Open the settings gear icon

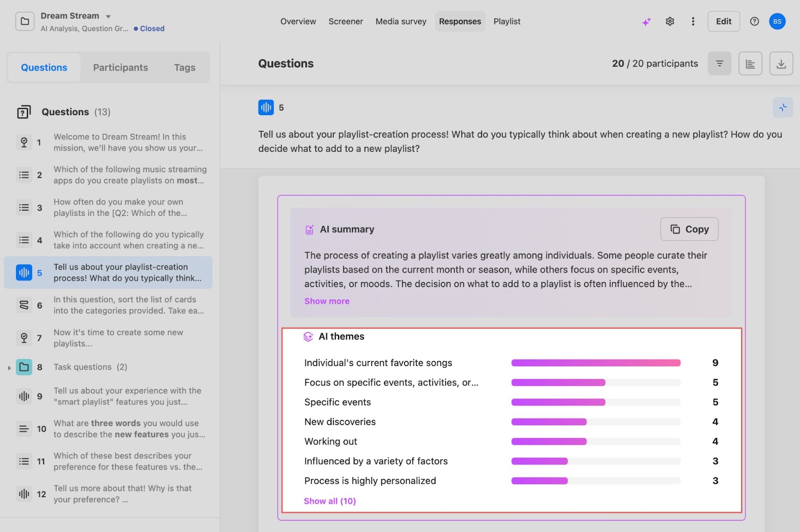(x=669, y=21)
